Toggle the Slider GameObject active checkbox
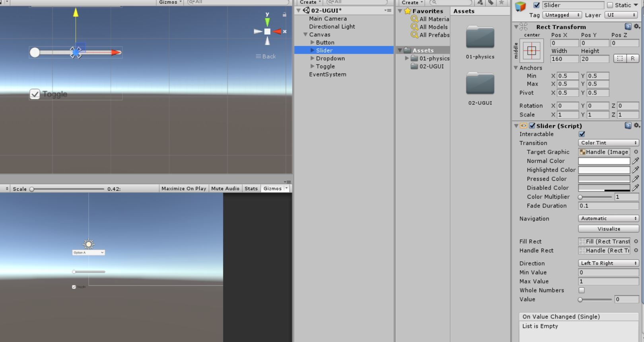Image resolution: width=644 pixels, height=342 pixels. (x=537, y=5)
